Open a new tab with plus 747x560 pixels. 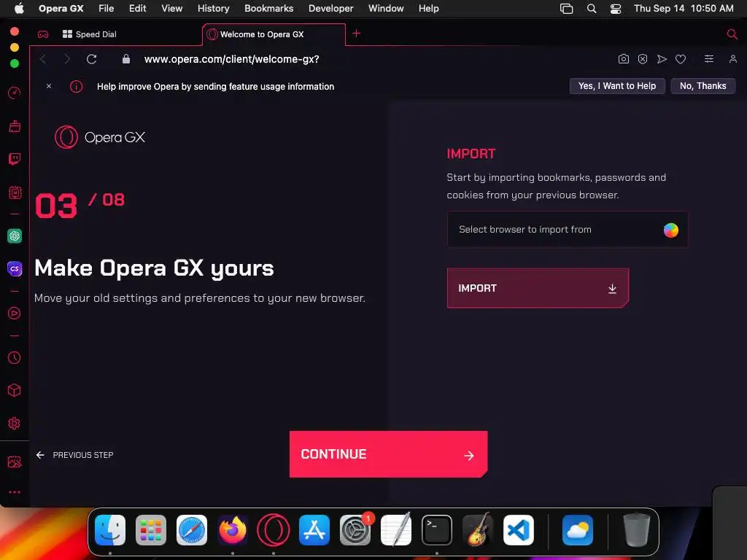(356, 34)
